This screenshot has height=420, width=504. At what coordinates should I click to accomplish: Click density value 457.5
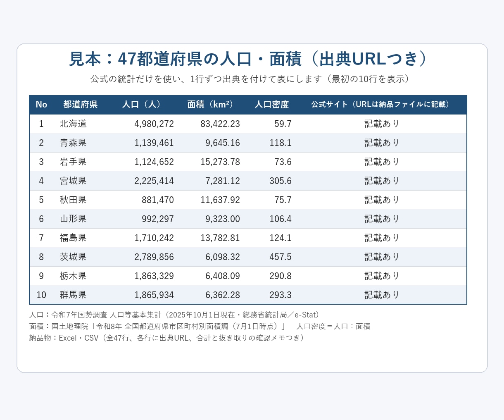pyautogui.click(x=281, y=257)
